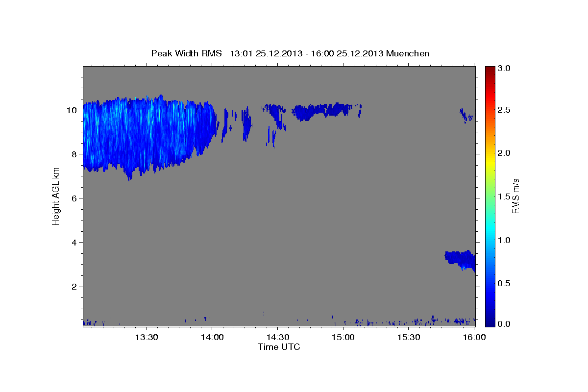
Task: Click the station name 'Muenchen' in the title
Action: [408, 53]
